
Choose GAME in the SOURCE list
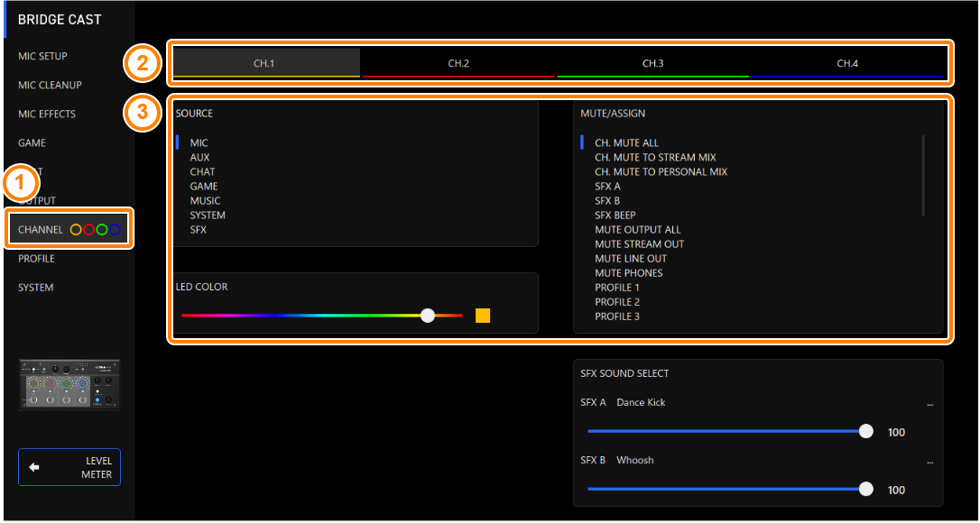pos(204,186)
